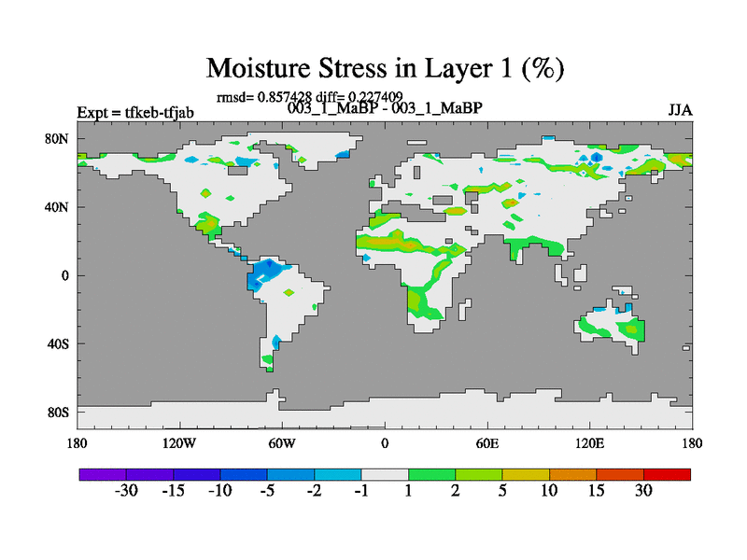The height and width of the screenshot is (560, 747).
Task: Click the colorbar swatch between -30 and -15
Action: [149, 474]
